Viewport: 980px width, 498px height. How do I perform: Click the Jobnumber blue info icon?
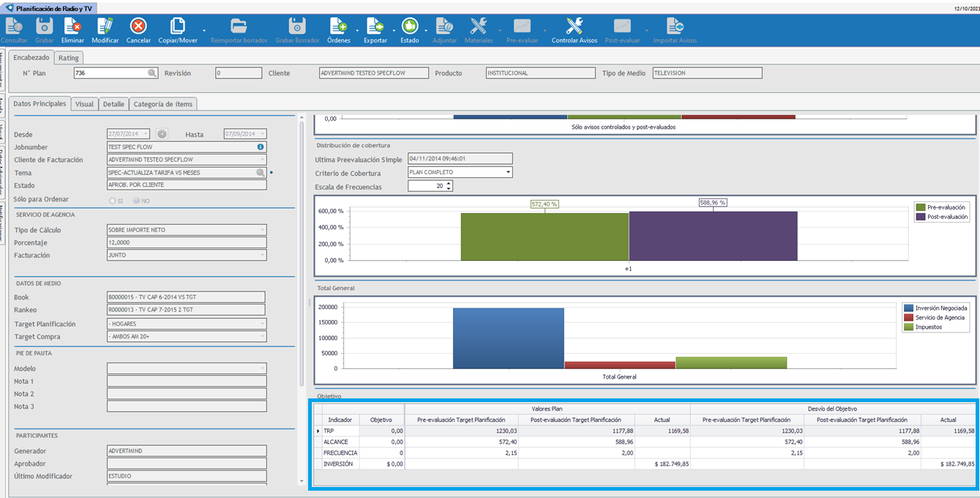click(x=261, y=146)
